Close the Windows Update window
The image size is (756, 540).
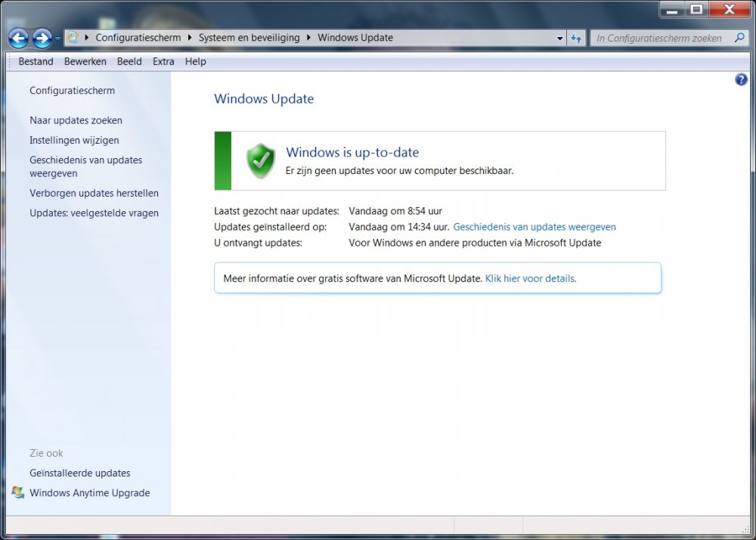pyautogui.click(x=730, y=10)
